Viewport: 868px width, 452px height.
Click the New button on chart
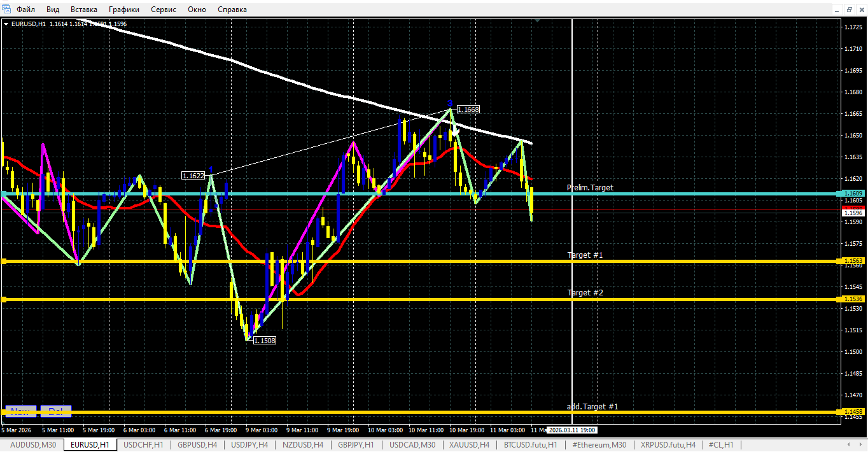point(20,411)
